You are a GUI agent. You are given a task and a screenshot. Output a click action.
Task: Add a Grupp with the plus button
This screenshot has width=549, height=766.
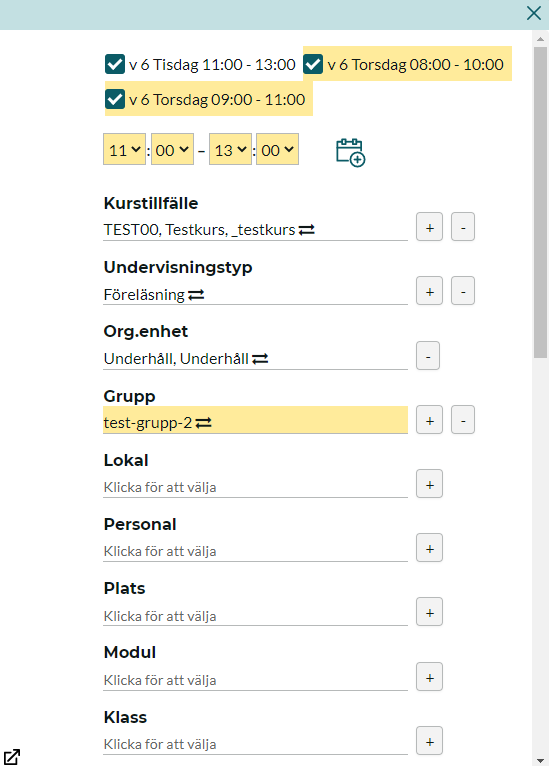(x=429, y=420)
